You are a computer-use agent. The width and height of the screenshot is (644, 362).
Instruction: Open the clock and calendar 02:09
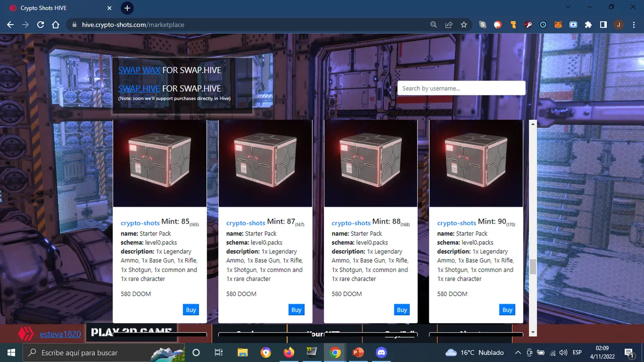point(602,352)
